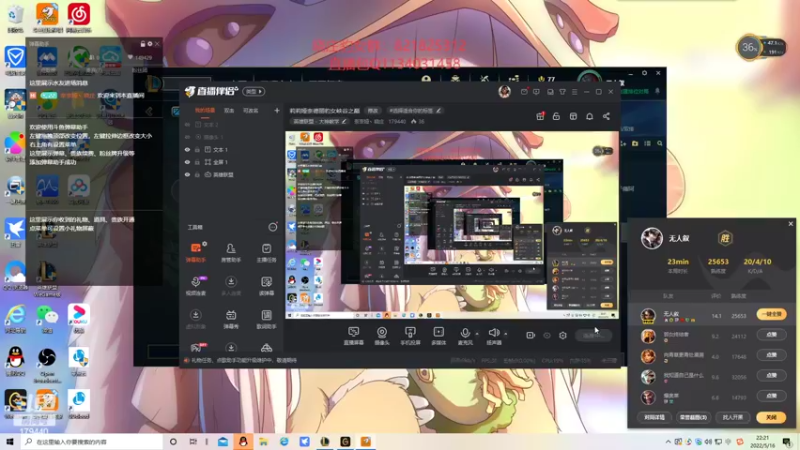
Task: Open the hamburger menu icon in title bar
Action: coord(574,92)
